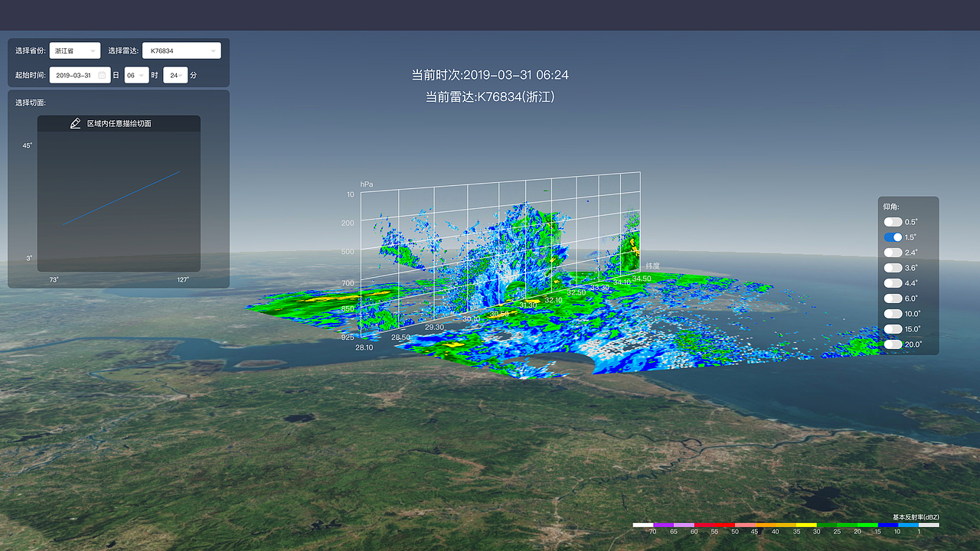Click the 当前时次:2019-03-31 06:24 heading

(x=490, y=75)
